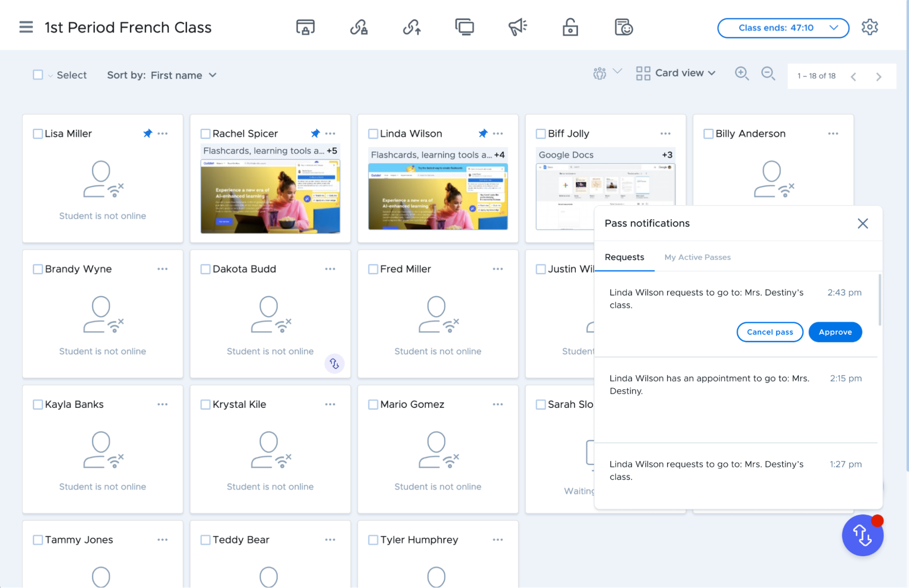Image resolution: width=909 pixels, height=588 pixels.
Task: Select the 2:15 pm appointment notification
Action: [x=736, y=400]
